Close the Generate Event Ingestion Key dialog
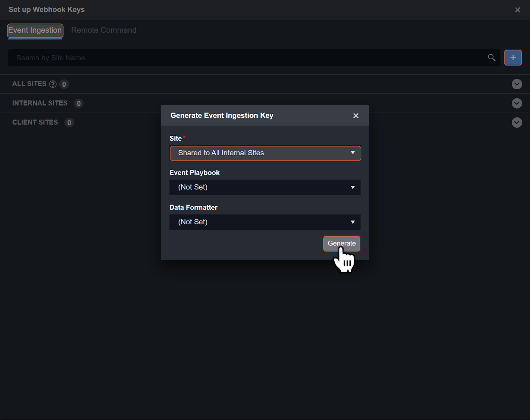Viewport: 530px width, 420px height. click(356, 116)
